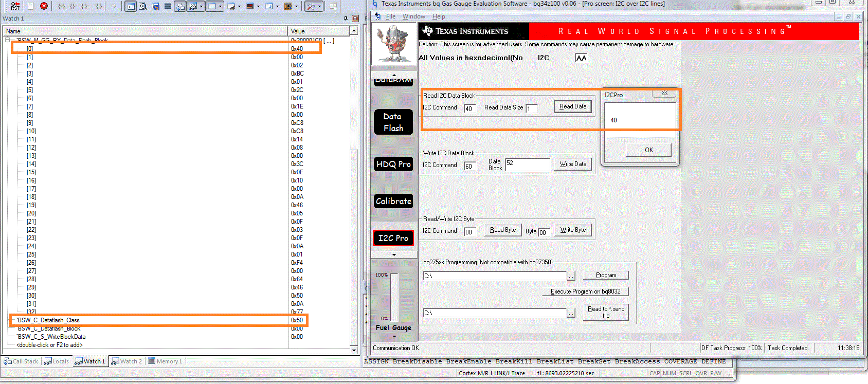This screenshot has height=384, width=868.
Task: Click the Write Data button
Action: tap(573, 164)
